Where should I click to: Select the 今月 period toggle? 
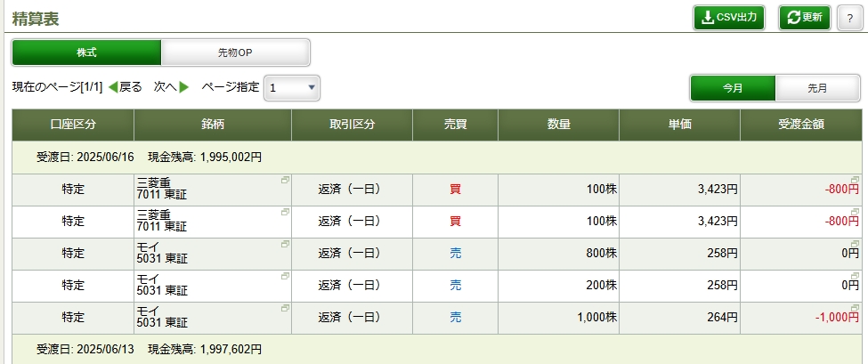click(x=733, y=88)
